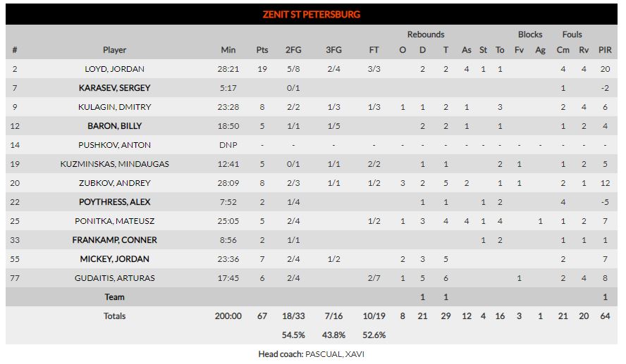The image size is (626, 364).
Task: Click the Pts column header
Action: (x=262, y=50)
